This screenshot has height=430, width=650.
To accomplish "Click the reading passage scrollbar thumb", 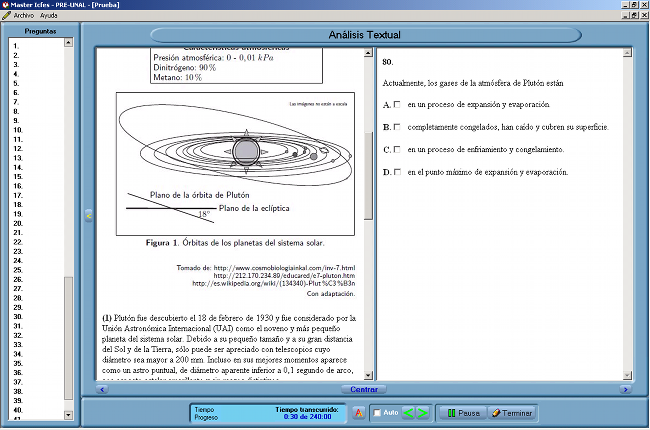I will point(368,175).
